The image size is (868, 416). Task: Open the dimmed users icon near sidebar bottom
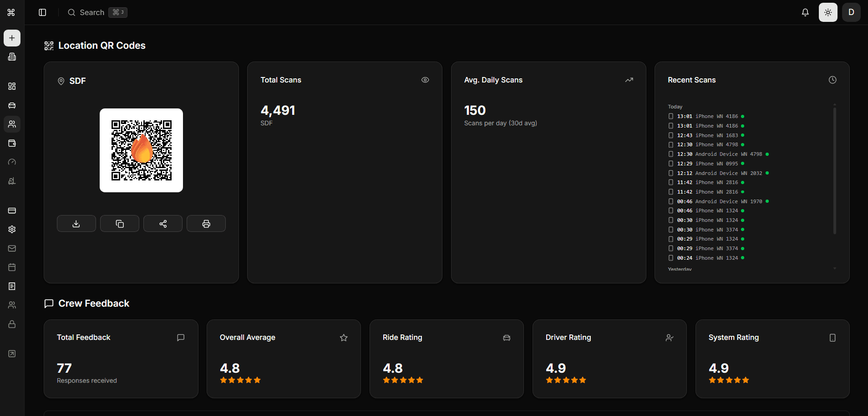pos(12,305)
